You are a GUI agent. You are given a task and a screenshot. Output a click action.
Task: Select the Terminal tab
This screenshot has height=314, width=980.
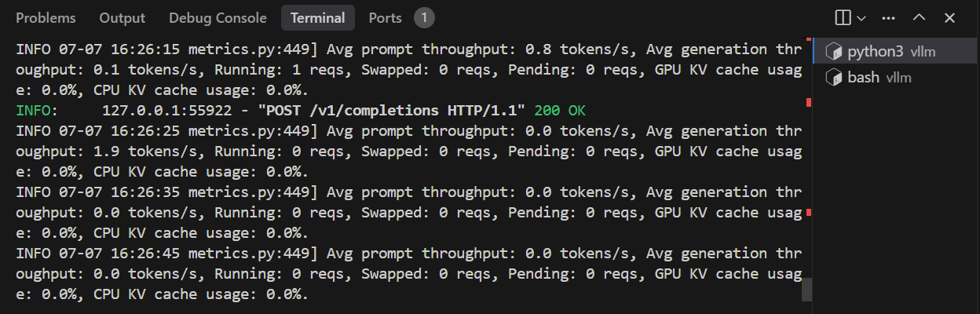pos(317,17)
